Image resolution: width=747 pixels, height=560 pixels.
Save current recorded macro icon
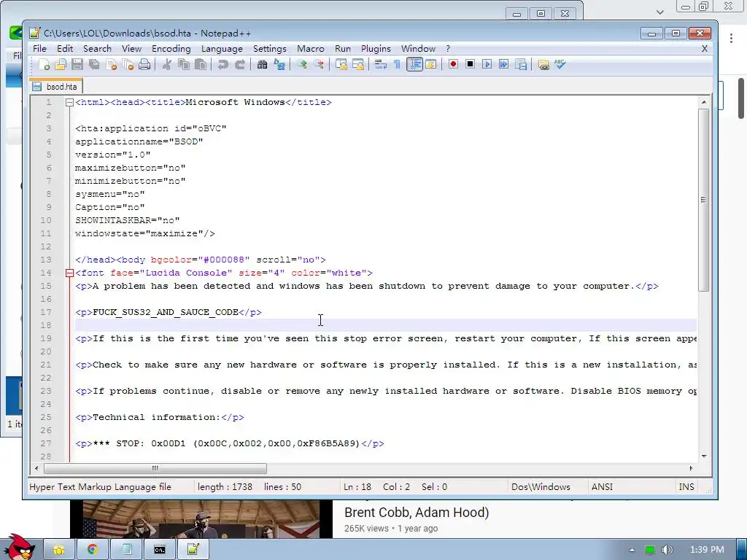click(521, 64)
